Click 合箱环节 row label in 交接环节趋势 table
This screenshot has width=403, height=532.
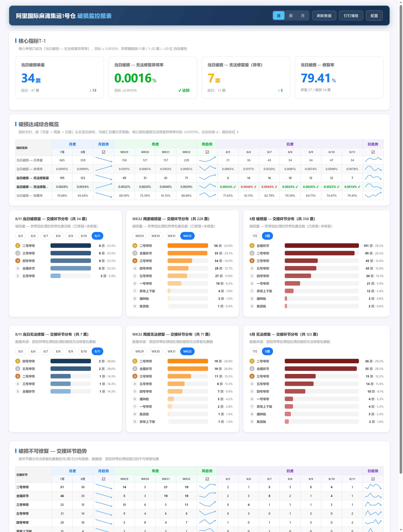pyautogui.click(x=22, y=496)
